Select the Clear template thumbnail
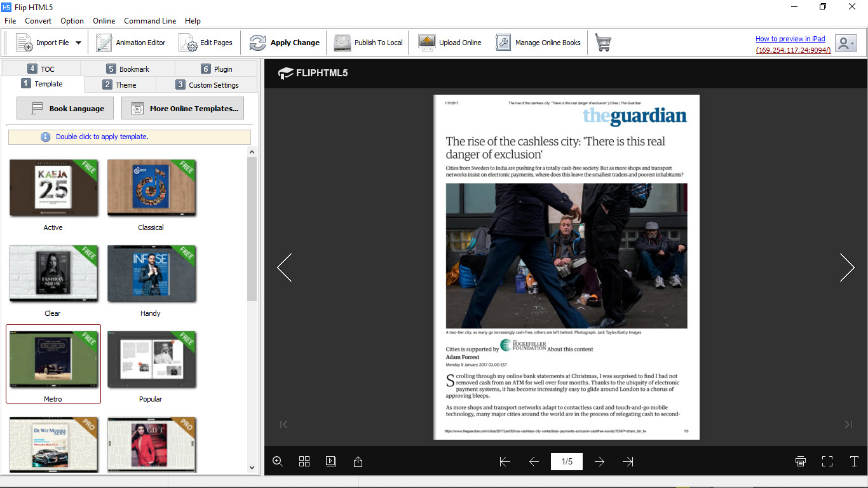The image size is (868, 488). [53, 274]
